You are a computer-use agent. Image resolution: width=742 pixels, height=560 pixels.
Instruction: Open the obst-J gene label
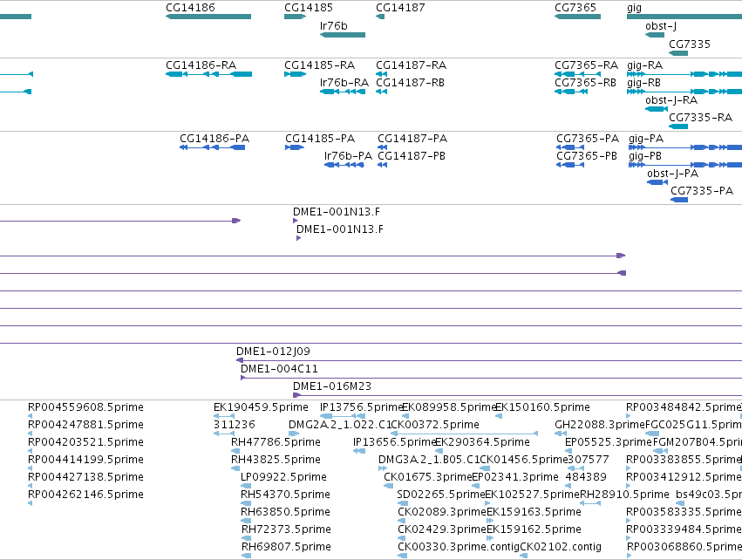point(661,25)
